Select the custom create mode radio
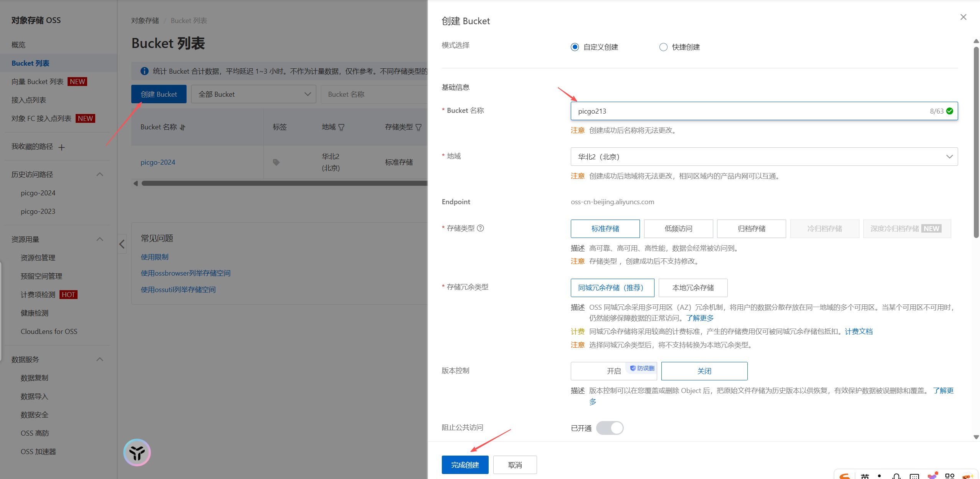The width and height of the screenshot is (980, 479). click(575, 47)
